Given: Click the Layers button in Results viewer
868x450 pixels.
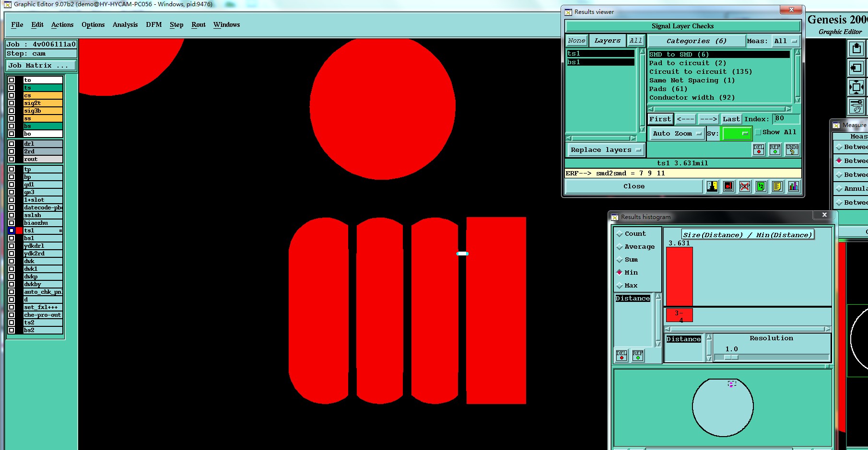Looking at the screenshot, I should [607, 41].
